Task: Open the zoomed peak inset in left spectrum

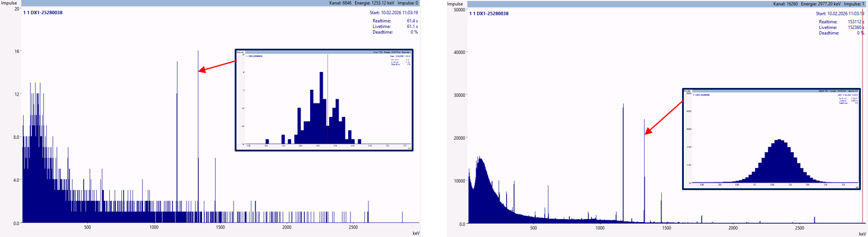Action: 324,100
